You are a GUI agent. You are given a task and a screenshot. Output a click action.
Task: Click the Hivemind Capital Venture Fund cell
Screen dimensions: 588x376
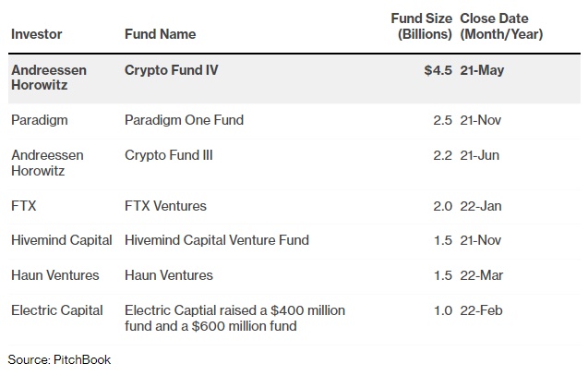tap(217, 240)
